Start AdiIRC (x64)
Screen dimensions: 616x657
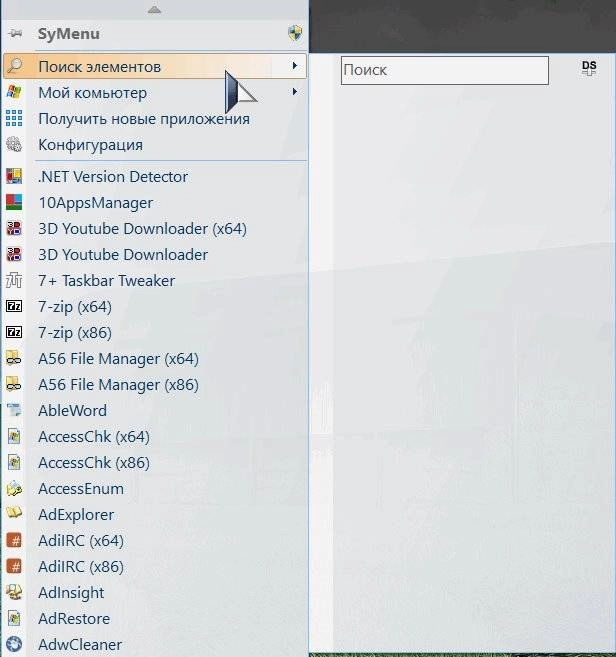coord(155,540)
